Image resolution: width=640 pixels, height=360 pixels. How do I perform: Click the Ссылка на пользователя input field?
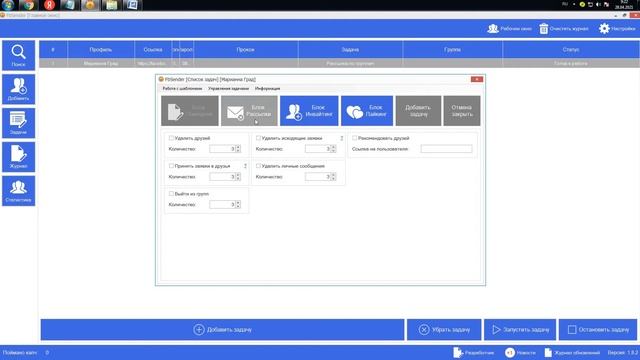(446, 149)
